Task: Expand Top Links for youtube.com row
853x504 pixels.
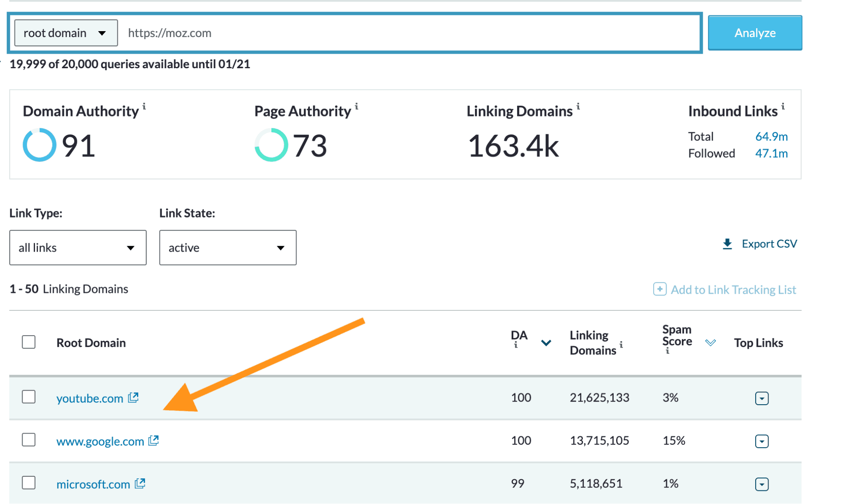Action: pos(762,398)
